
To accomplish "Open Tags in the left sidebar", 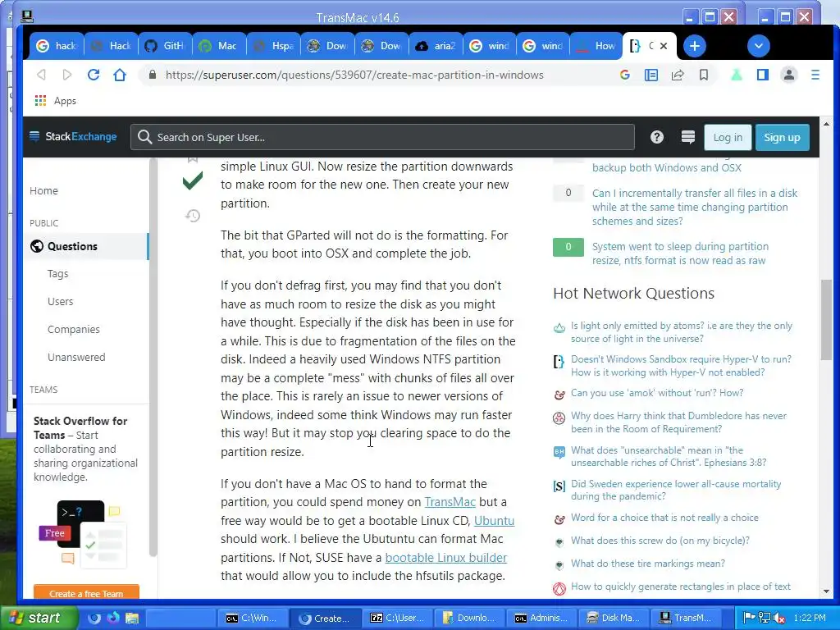I will [x=58, y=274].
